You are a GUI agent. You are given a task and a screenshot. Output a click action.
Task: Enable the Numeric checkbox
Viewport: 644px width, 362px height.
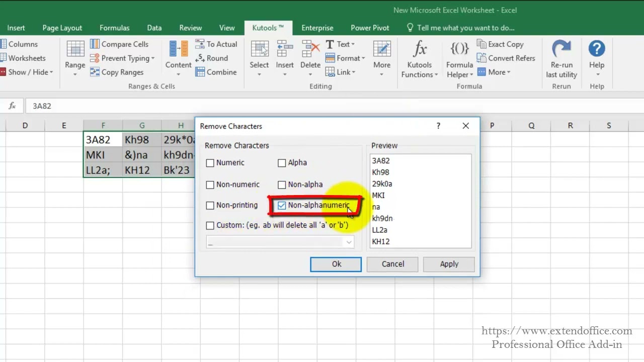[x=210, y=163]
